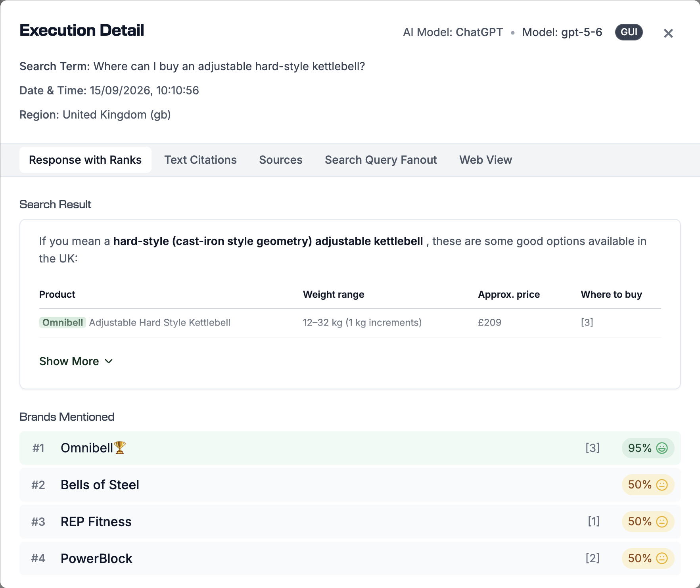Image resolution: width=700 pixels, height=588 pixels.
Task: Select the REP Fitness brand row
Action: pos(350,522)
